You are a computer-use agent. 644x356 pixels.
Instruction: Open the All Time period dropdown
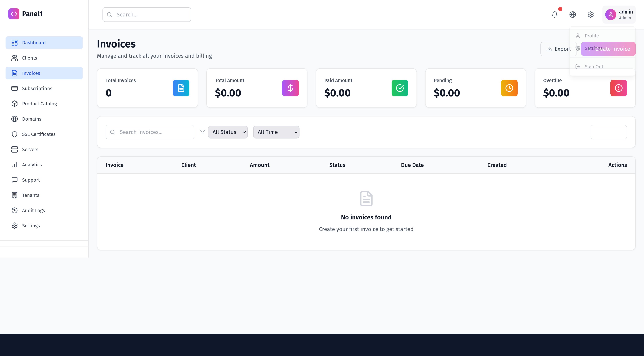pyautogui.click(x=276, y=132)
